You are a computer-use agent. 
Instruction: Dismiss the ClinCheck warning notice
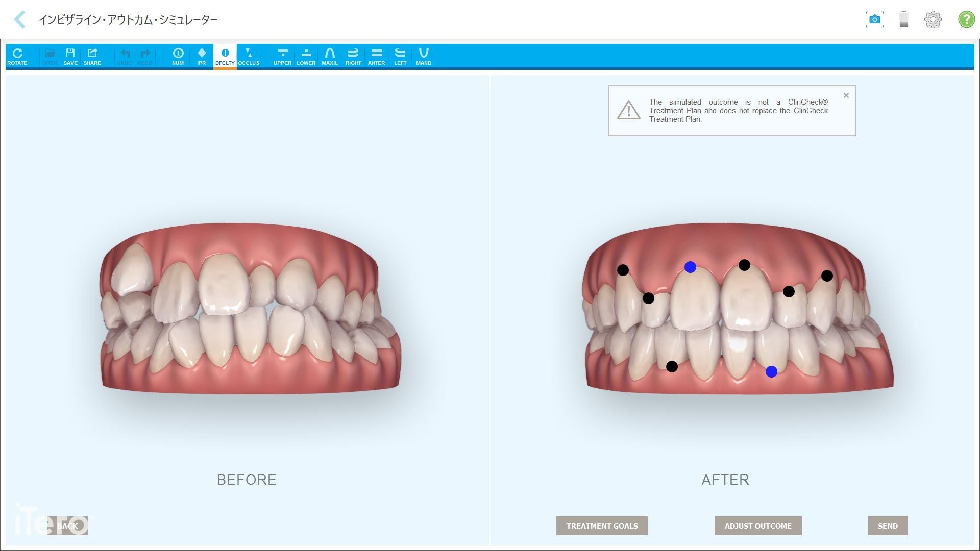(x=846, y=95)
